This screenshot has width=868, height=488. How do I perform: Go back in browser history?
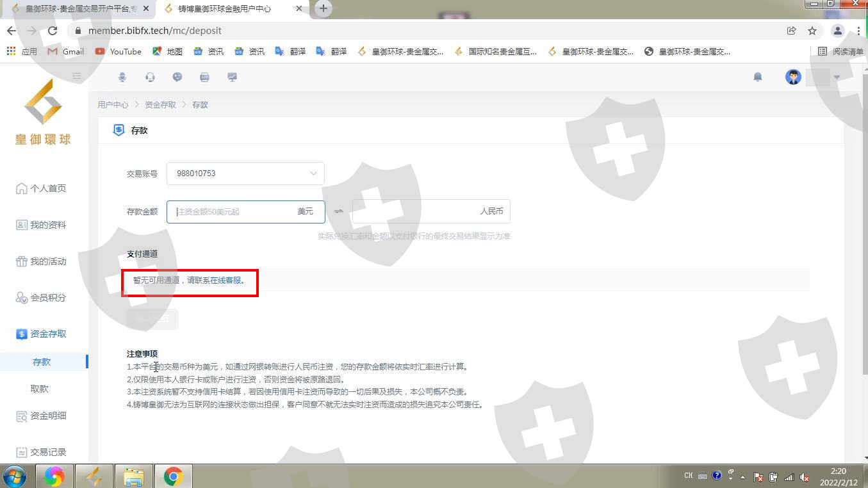coord(12,31)
